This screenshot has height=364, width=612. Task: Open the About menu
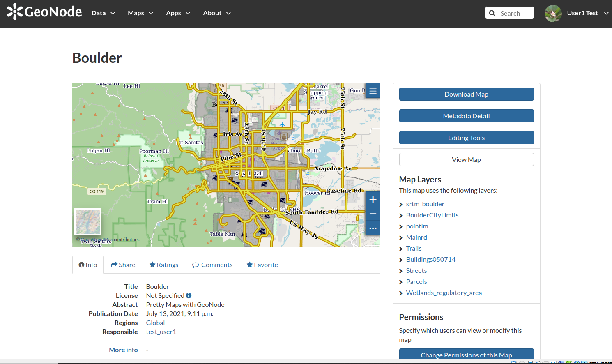(x=217, y=13)
